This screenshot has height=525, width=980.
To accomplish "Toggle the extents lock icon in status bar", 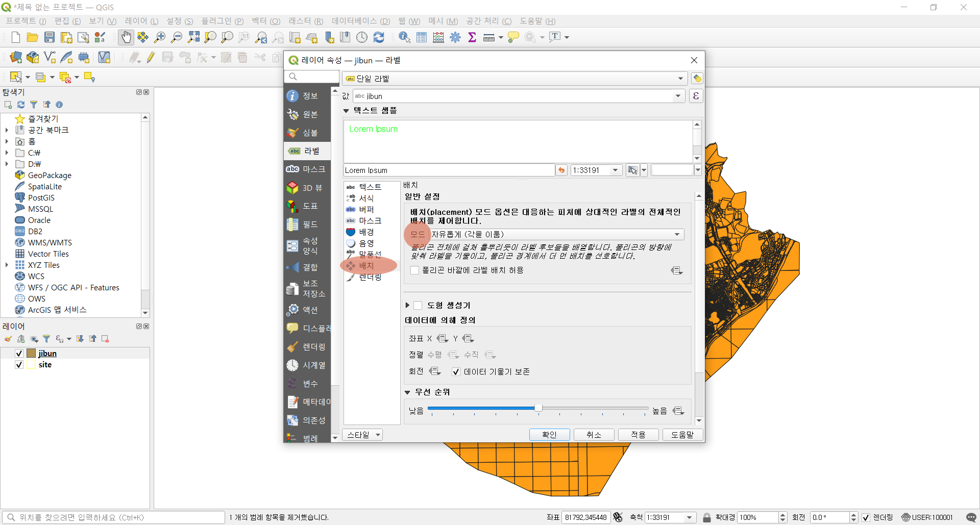I will pos(707,517).
